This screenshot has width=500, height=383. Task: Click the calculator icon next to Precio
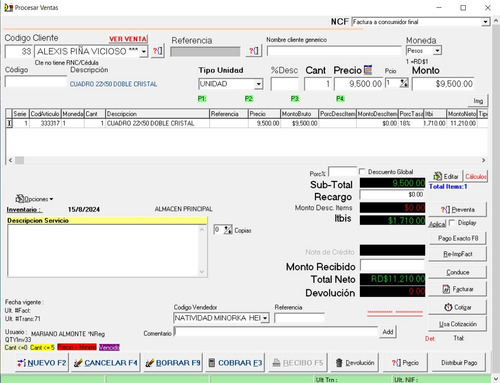pyautogui.click(x=368, y=70)
